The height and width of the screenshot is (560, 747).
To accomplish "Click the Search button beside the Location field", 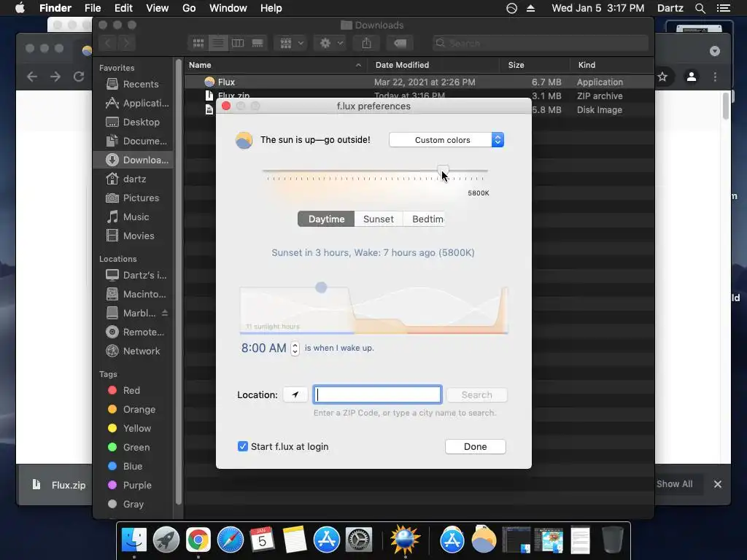I will click(477, 394).
